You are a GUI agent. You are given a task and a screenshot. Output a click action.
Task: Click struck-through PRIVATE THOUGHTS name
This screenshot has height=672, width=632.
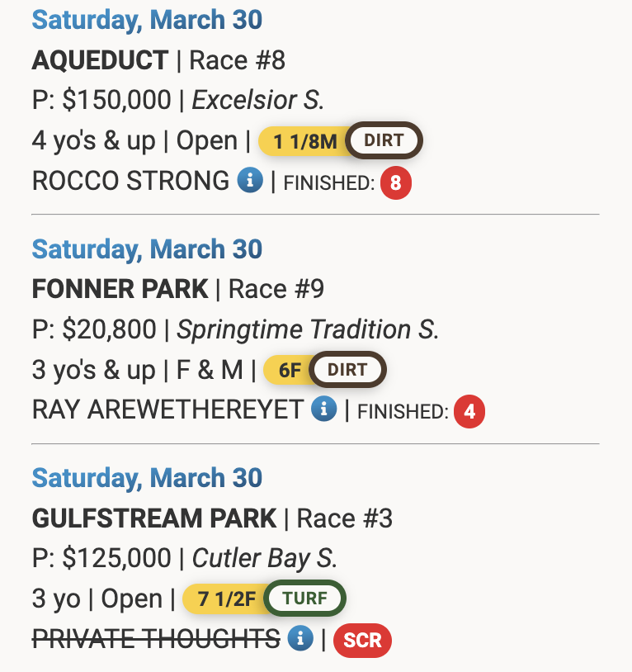(156, 638)
